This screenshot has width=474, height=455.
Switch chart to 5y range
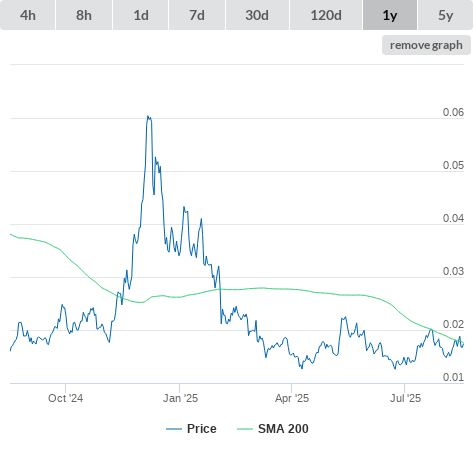click(x=446, y=15)
